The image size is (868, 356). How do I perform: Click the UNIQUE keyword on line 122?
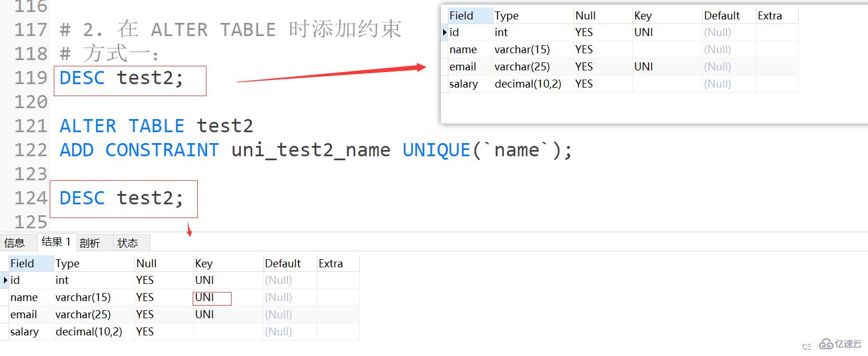click(x=436, y=149)
